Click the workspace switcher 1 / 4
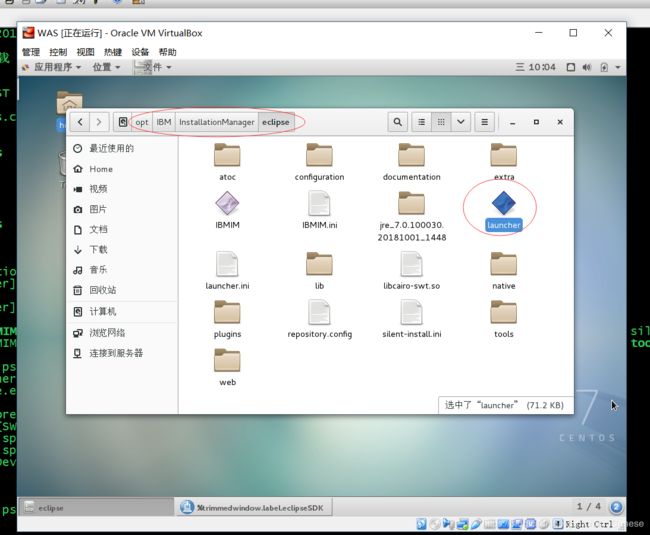The image size is (650, 535). click(x=589, y=506)
